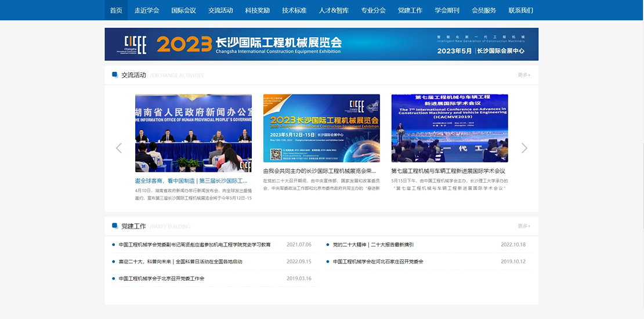Open the 首页 menu item
Viewport: 644px width, 319px height.
(x=116, y=10)
